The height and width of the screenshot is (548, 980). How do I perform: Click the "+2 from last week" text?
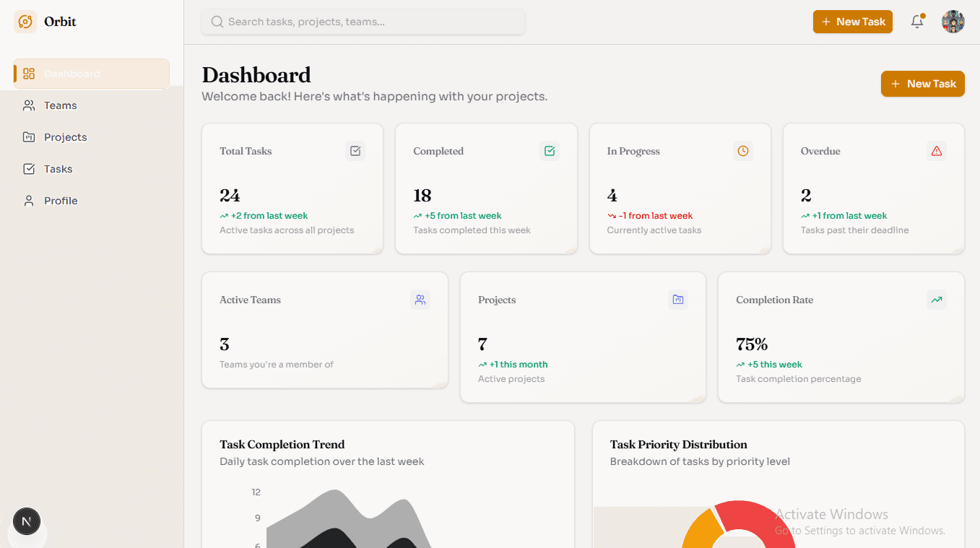(269, 216)
